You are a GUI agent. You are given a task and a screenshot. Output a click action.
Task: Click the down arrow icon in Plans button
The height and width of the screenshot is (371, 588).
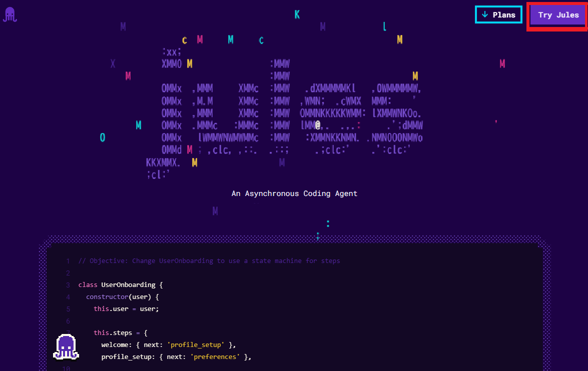tap(484, 14)
